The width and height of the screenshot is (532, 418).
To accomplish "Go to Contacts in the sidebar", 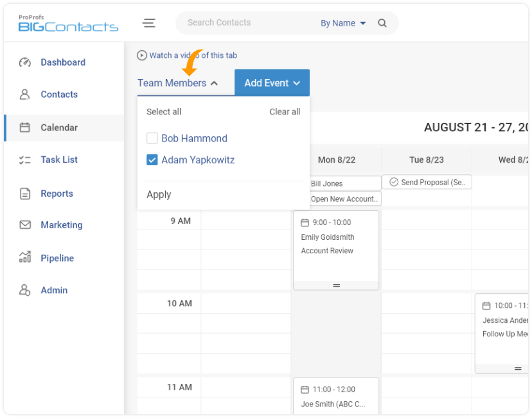I will click(59, 95).
